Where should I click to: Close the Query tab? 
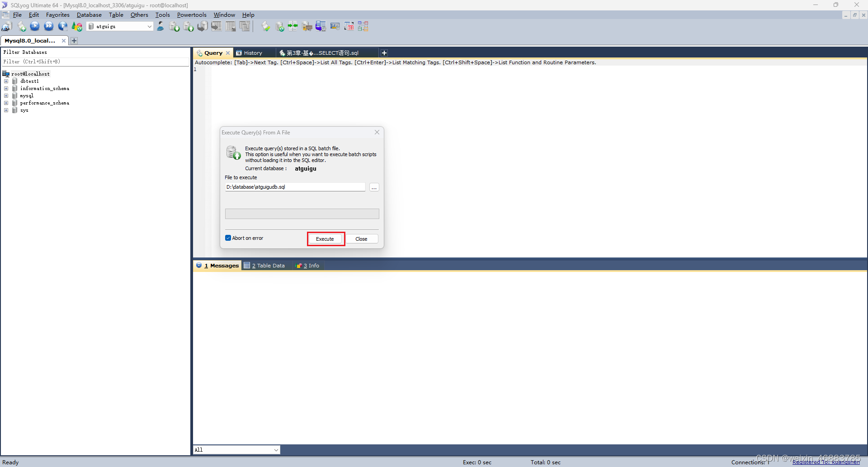click(228, 53)
